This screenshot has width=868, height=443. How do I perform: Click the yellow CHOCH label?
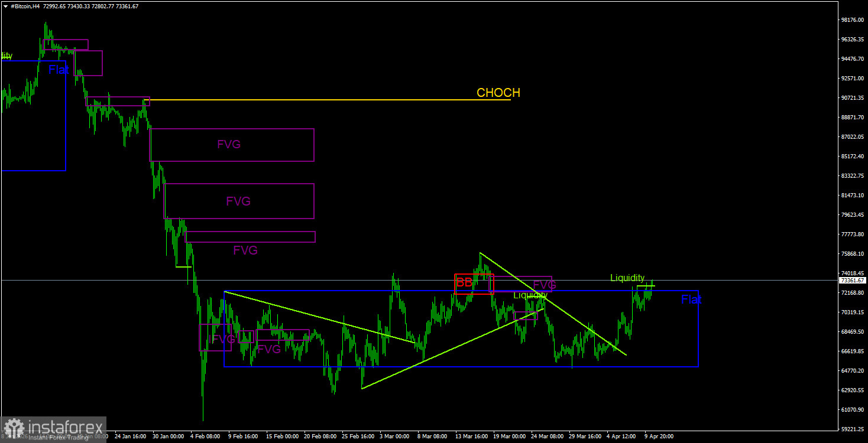tap(498, 93)
